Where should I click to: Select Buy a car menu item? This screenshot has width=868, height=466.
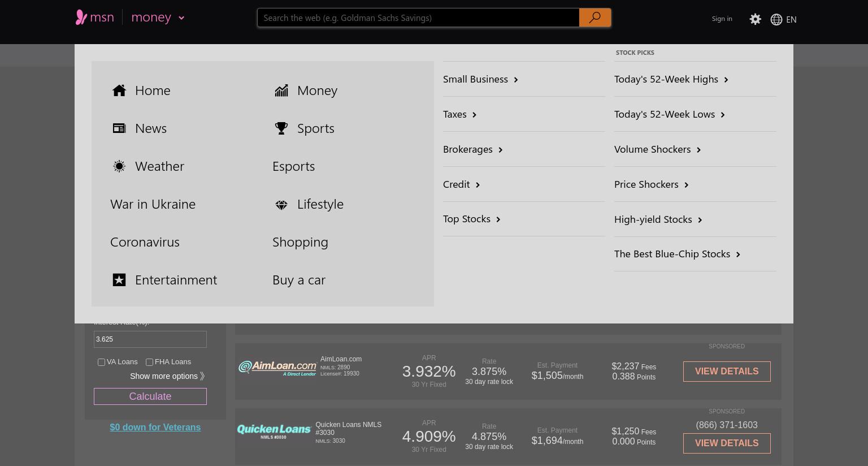coord(299,280)
